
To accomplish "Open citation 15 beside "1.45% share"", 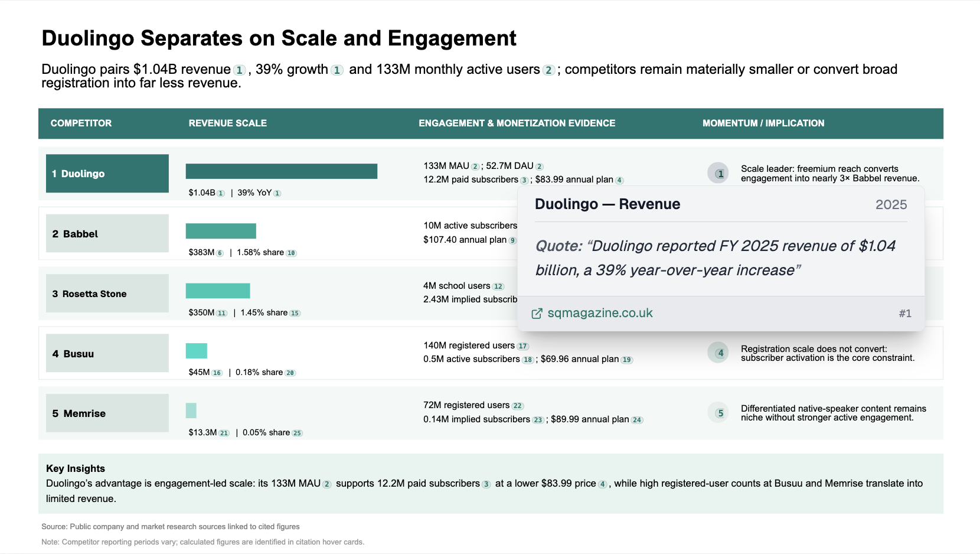I will point(295,313).
